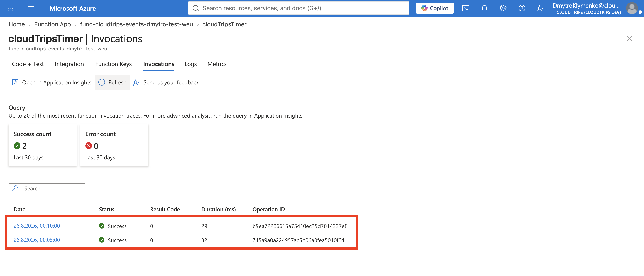Click Send us your feedback

166,82
